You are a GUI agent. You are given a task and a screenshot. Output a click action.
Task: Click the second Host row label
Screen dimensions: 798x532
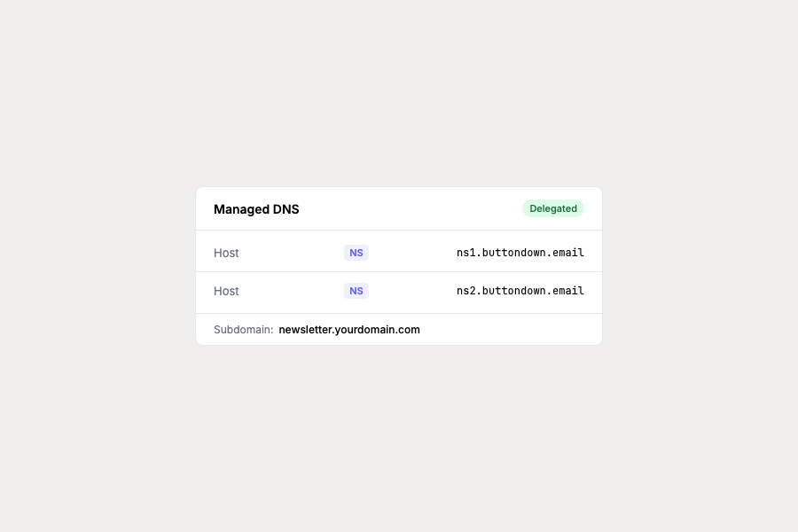[226, 291]
